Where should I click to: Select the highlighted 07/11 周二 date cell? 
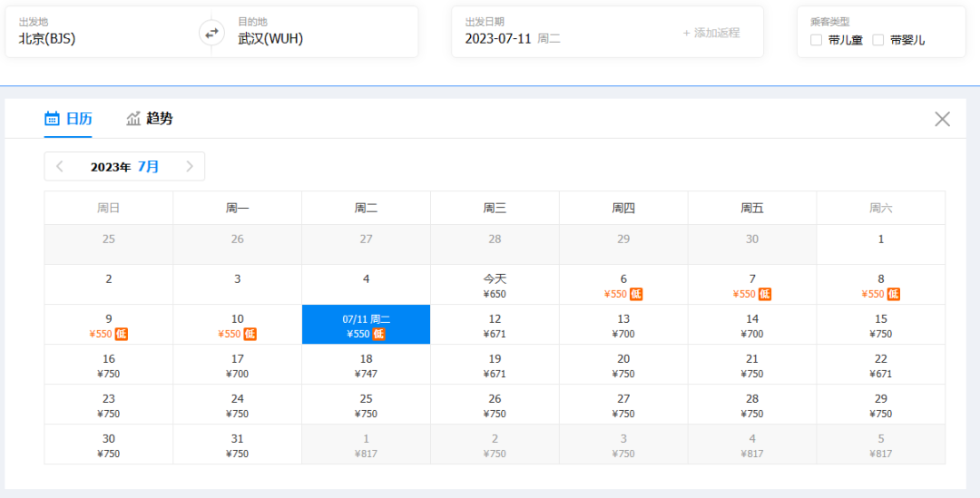[x=366, y=325]
